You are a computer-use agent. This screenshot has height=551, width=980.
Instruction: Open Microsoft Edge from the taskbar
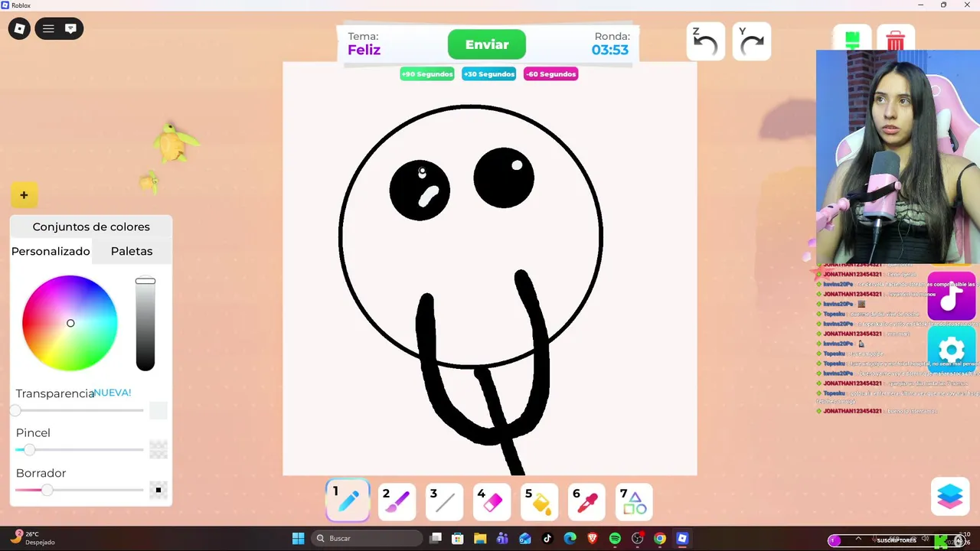click(x=570, y=539)
